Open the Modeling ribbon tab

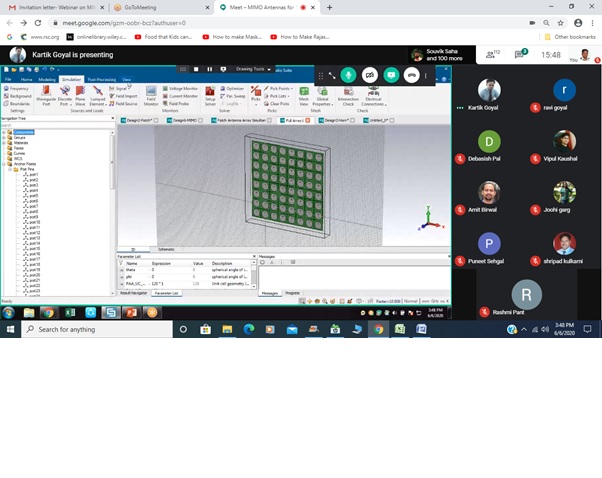coord(47,79)
